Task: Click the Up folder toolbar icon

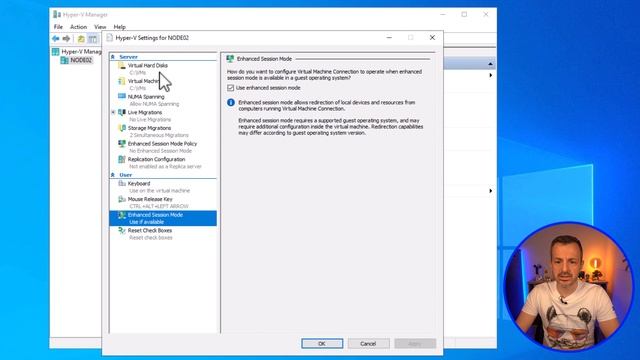Action: 81,39
